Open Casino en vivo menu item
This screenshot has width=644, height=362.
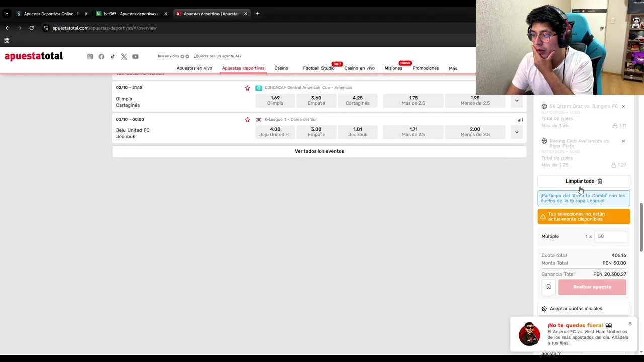359,68
